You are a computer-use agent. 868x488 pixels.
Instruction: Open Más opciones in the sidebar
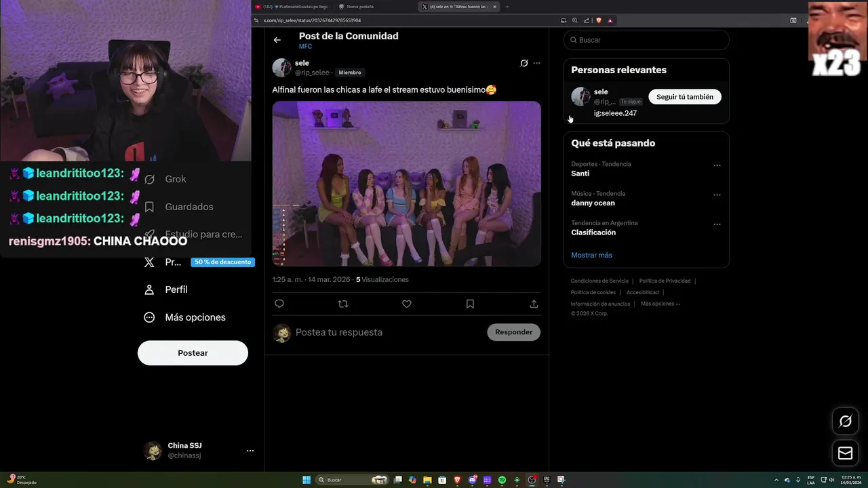tap(185, 317)
